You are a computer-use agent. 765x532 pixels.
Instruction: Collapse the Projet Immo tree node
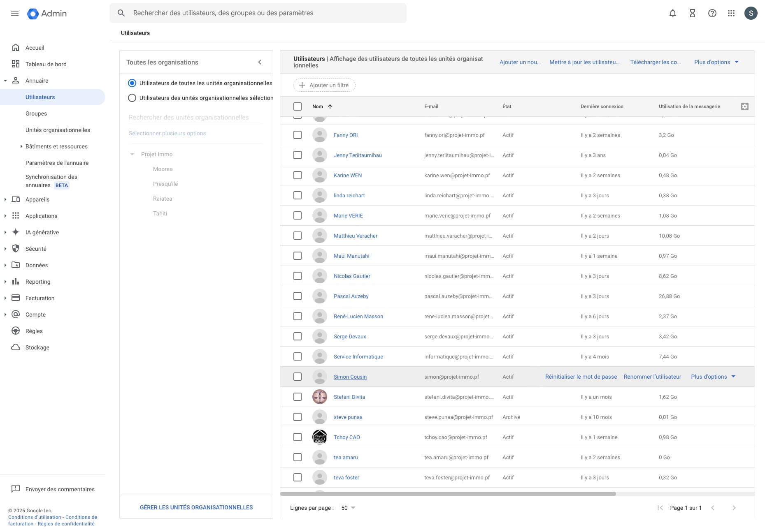(132, 154)
